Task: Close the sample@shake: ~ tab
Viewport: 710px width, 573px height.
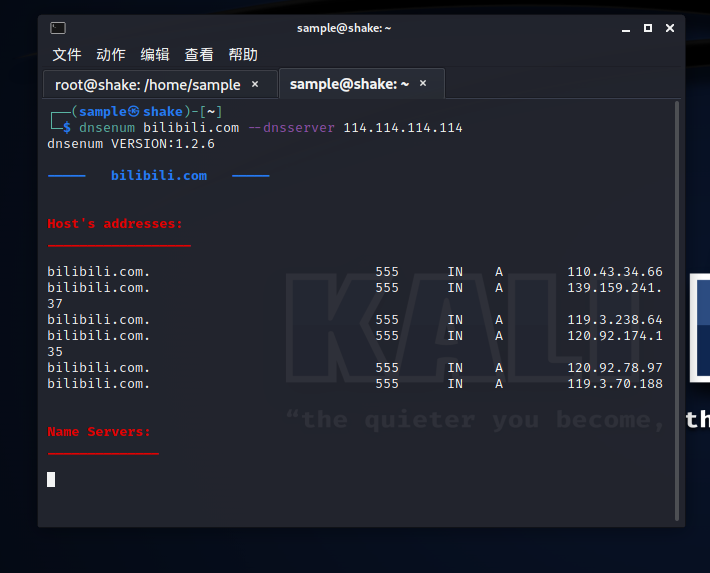Action: [x=423, y=83]
